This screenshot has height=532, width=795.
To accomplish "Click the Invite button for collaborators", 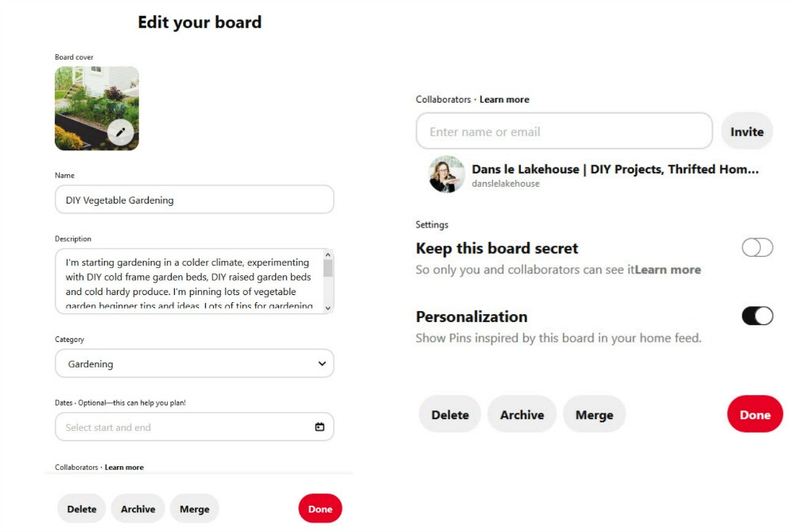I will (747, 130).
